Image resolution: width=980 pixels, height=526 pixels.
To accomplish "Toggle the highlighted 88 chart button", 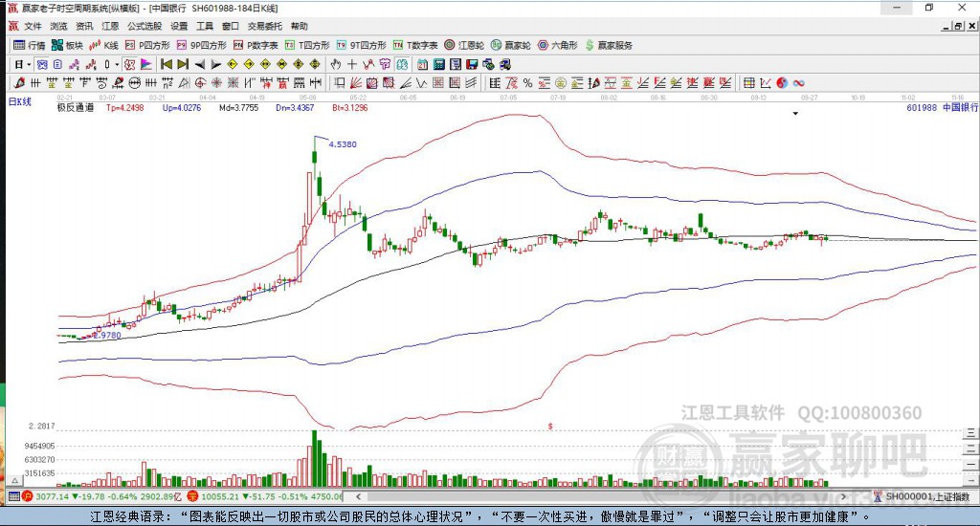I will click(x=402, y=64).
